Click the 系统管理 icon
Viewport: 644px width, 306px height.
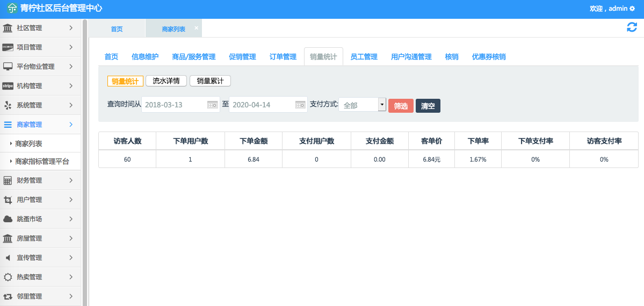tap(8, 105)
